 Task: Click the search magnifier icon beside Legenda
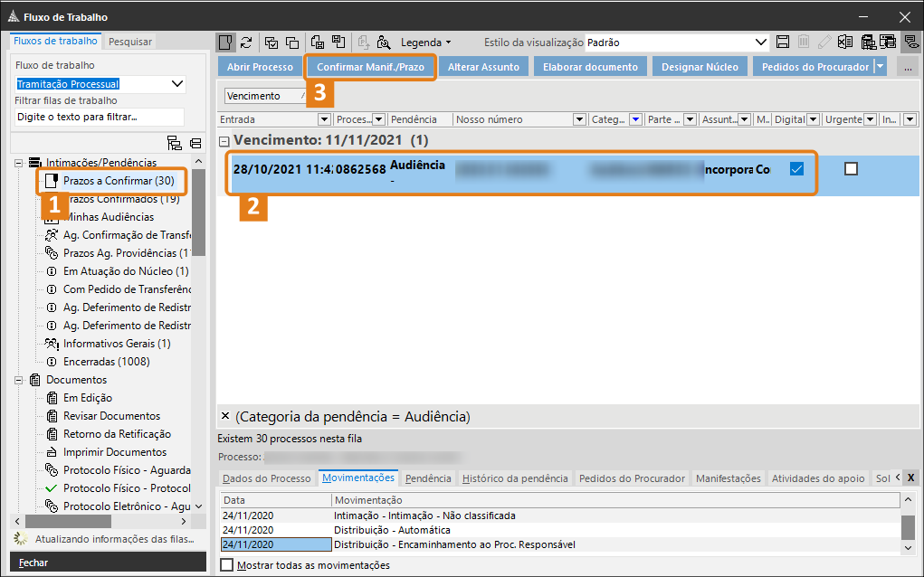click(384, 43)
